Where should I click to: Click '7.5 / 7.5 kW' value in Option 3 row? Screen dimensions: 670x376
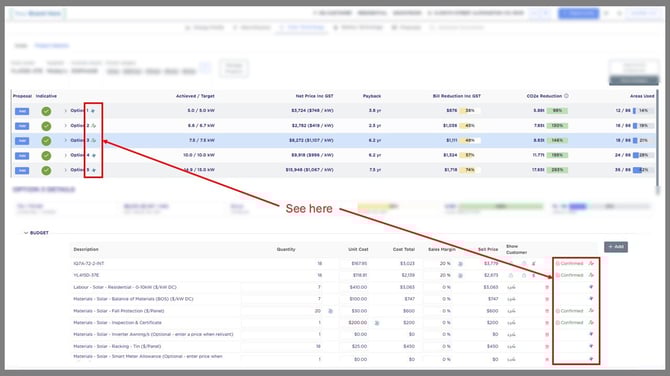pyautogui.click(x=202, y=140)
